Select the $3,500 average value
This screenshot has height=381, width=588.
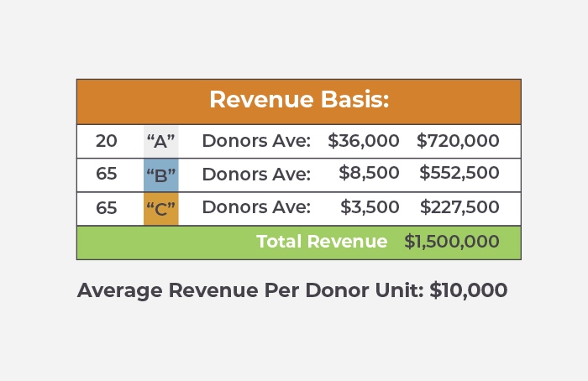[x=369, y=207]
